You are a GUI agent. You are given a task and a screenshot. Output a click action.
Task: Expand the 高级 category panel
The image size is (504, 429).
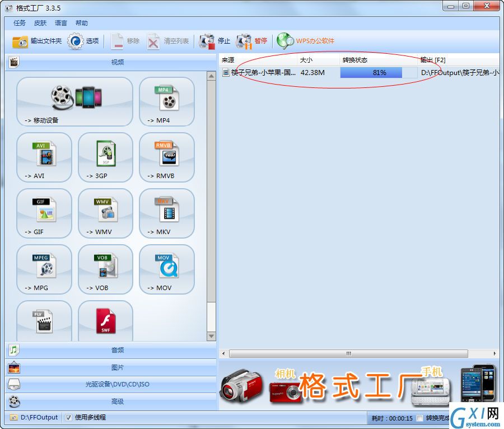click(x=111, y=402)
